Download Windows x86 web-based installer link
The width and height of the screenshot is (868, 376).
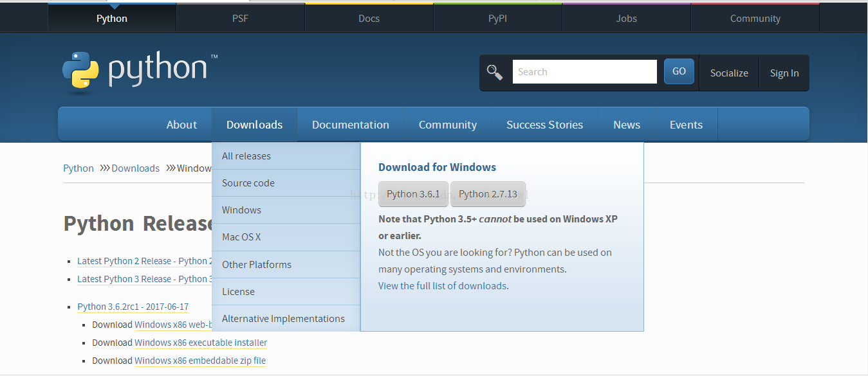pos(173,325)
